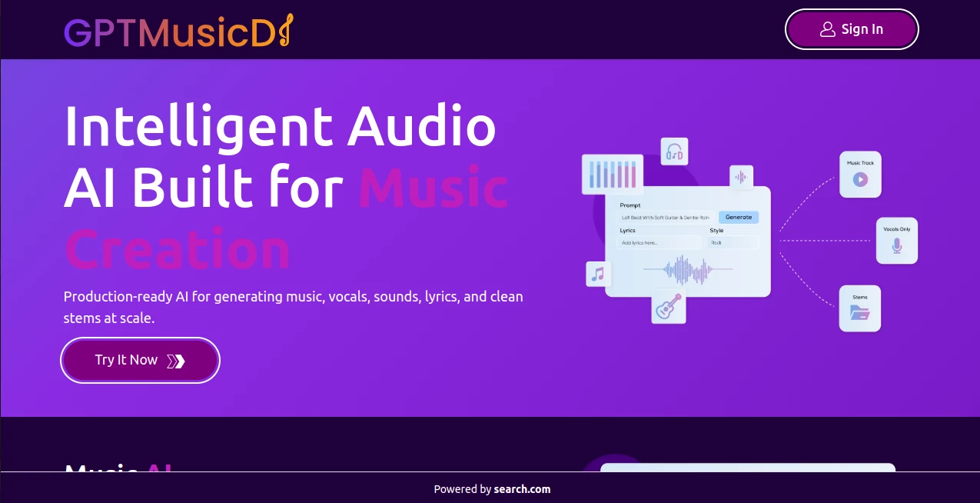Screen dimensions: 980x503
Task: Click the music note icon tile
Action: [x=599, y=274]
